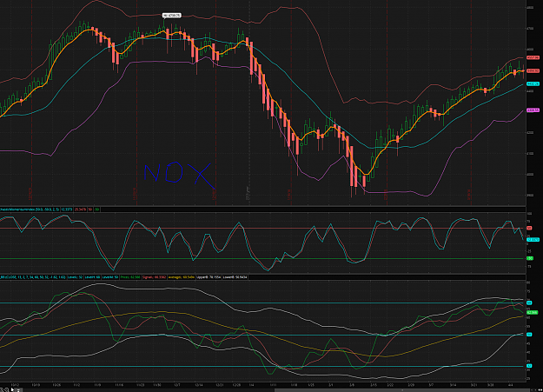This screenshot has height=392, width=543.
Task: Click the leftmost zoom magnifier icon
Action: [2, 390]
